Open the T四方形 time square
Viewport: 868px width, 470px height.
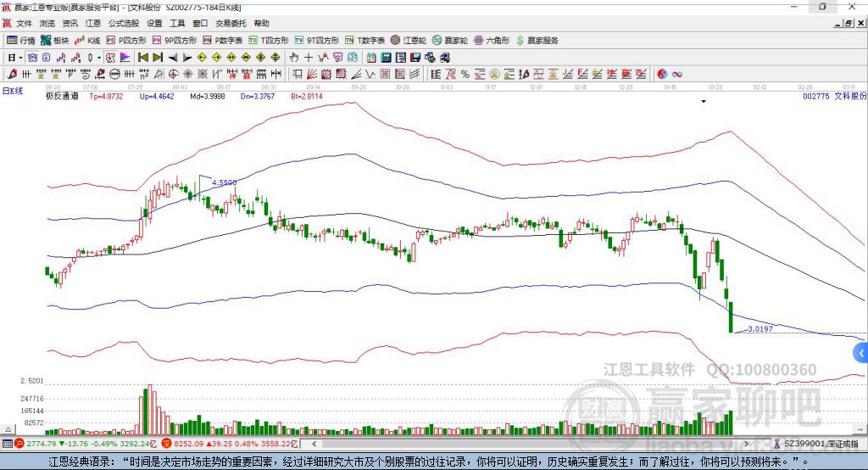(269, 41)
